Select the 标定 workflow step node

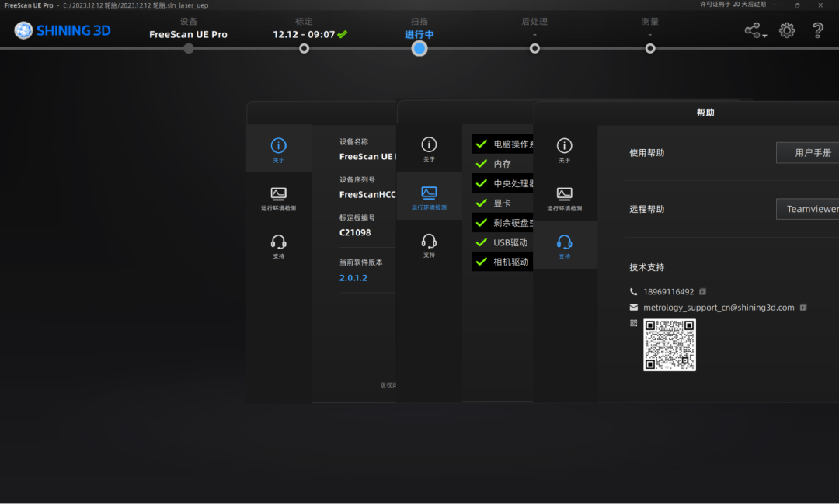pos(304,49)
